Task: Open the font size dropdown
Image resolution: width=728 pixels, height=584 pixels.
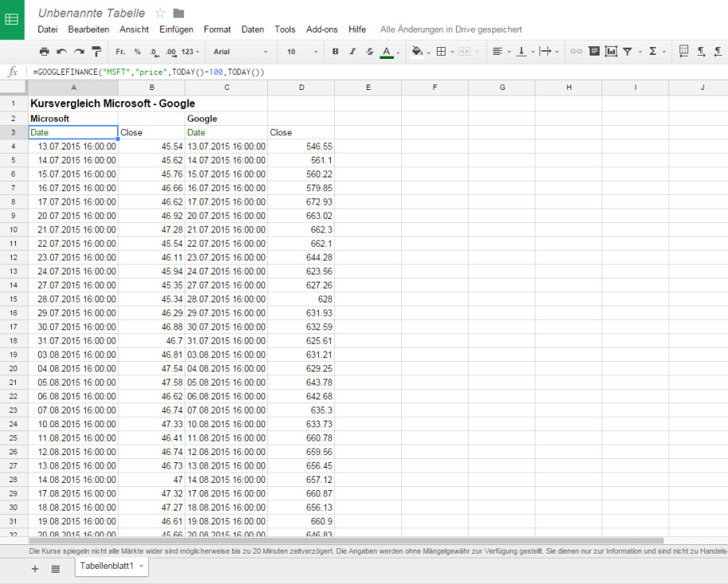Action: [302, 52]
